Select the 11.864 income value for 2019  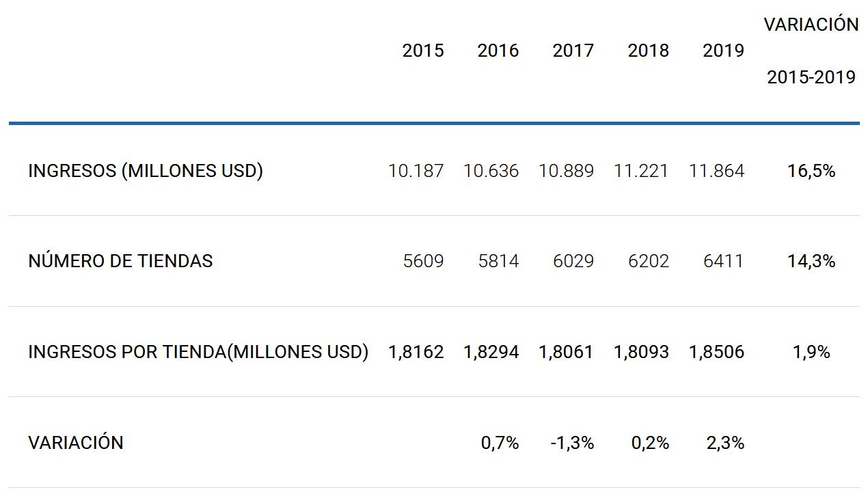716,171
